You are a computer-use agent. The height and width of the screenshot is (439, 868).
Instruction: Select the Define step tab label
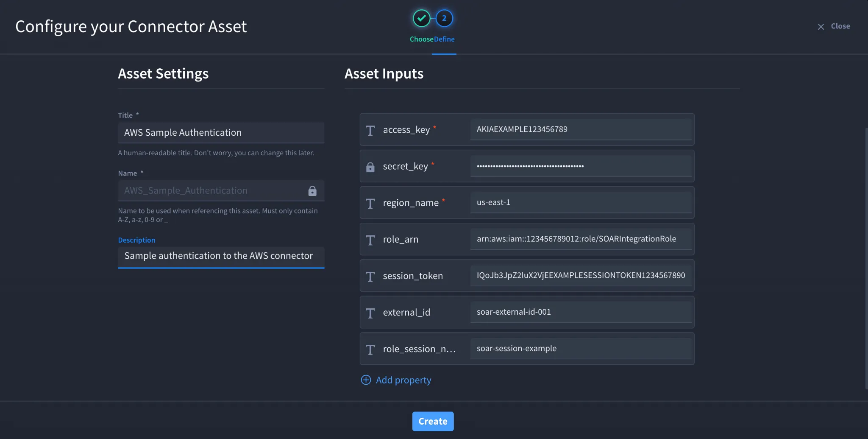[x=444, y=39]
